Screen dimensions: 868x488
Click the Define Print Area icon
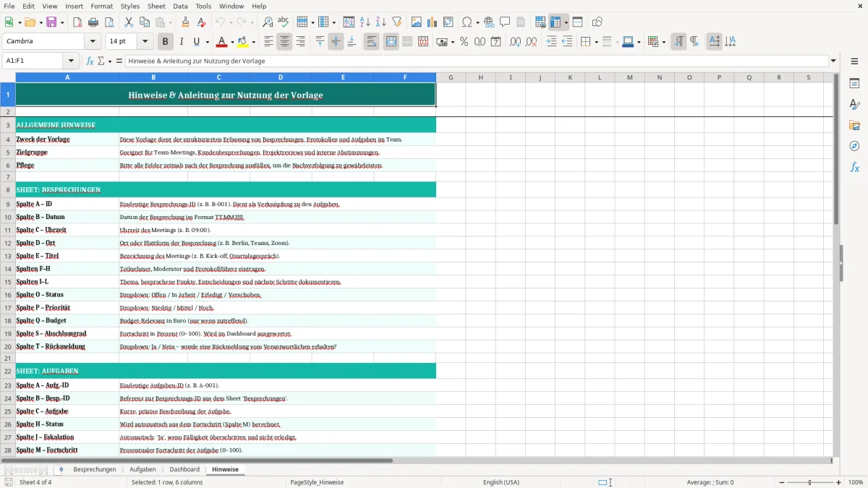(540, 22)
